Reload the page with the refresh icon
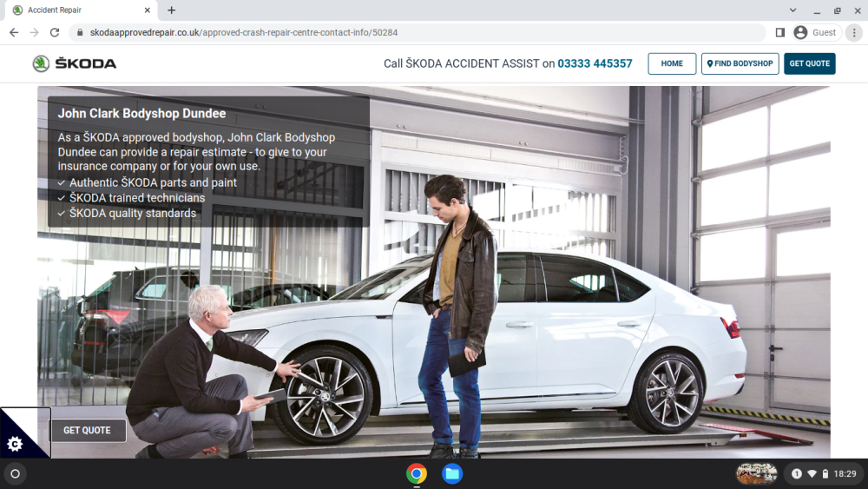The width and height of the screenshot is (868, 489). [54, 33]
